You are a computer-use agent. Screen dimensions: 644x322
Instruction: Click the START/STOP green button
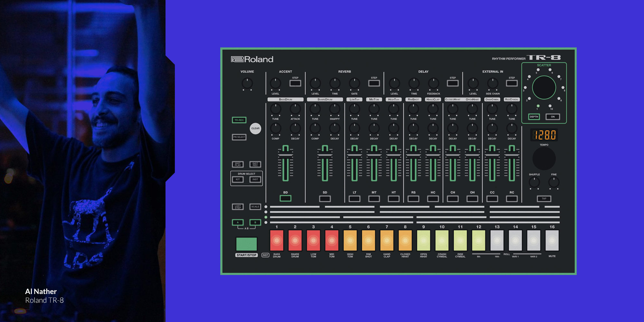pyautogui.click(x=247, y=244)
